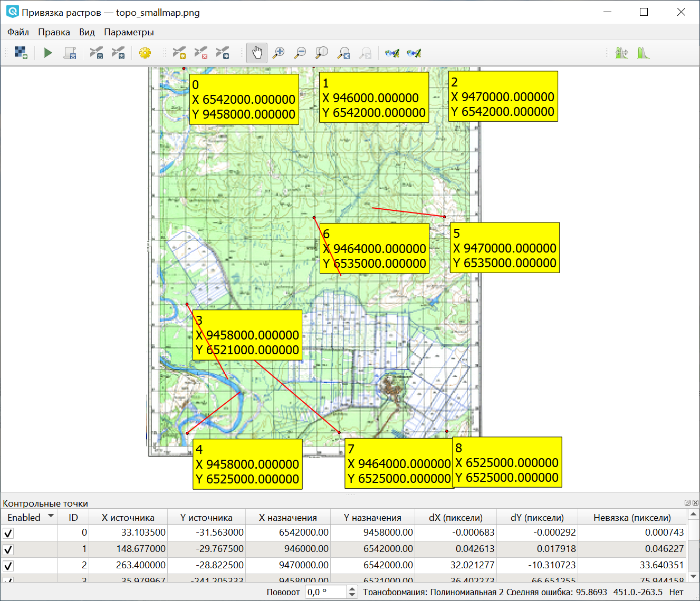Select Y источника cell -31.563000

(206, 533)
